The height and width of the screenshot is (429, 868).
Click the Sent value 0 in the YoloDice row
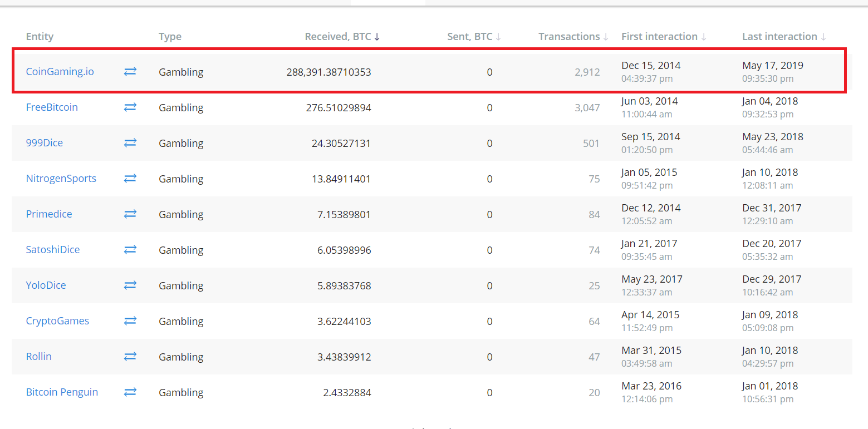(x=489, y=286)
